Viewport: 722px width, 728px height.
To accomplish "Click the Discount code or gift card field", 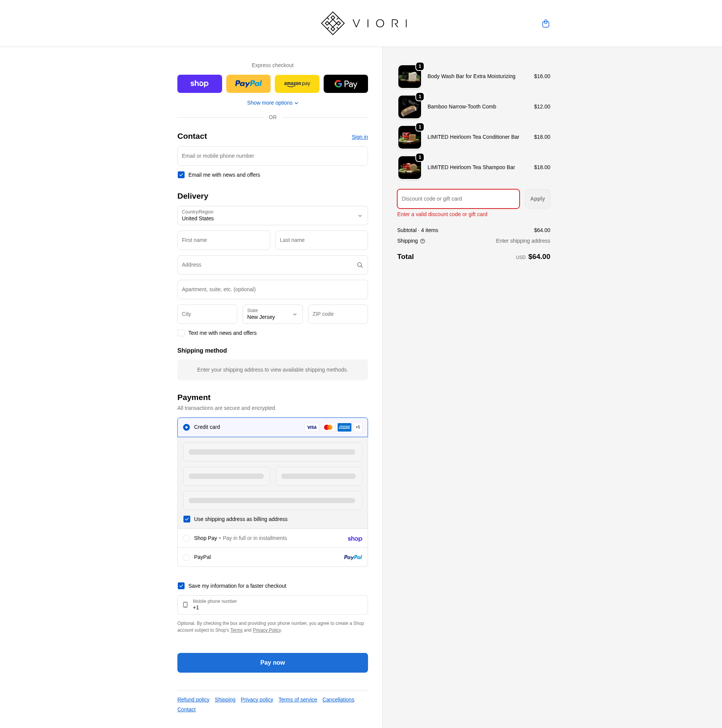I will tap(458, 199).
